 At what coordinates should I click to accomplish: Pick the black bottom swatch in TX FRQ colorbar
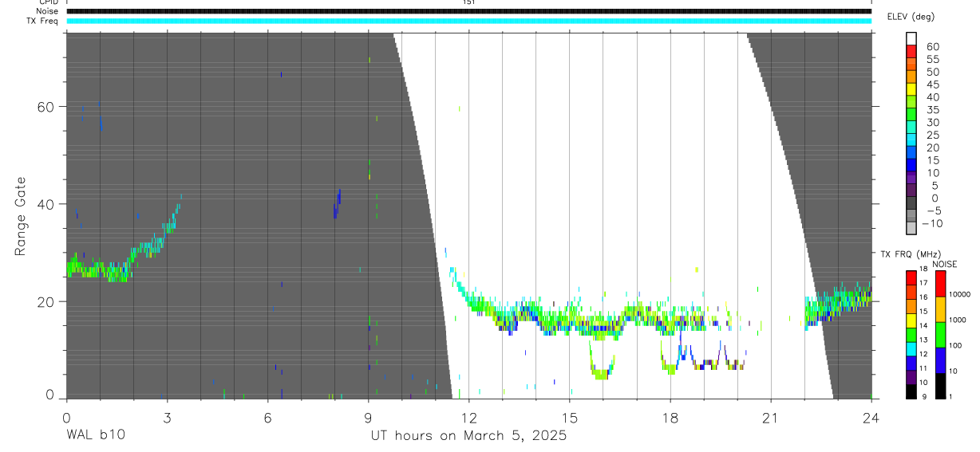click(x=911, y=391)
